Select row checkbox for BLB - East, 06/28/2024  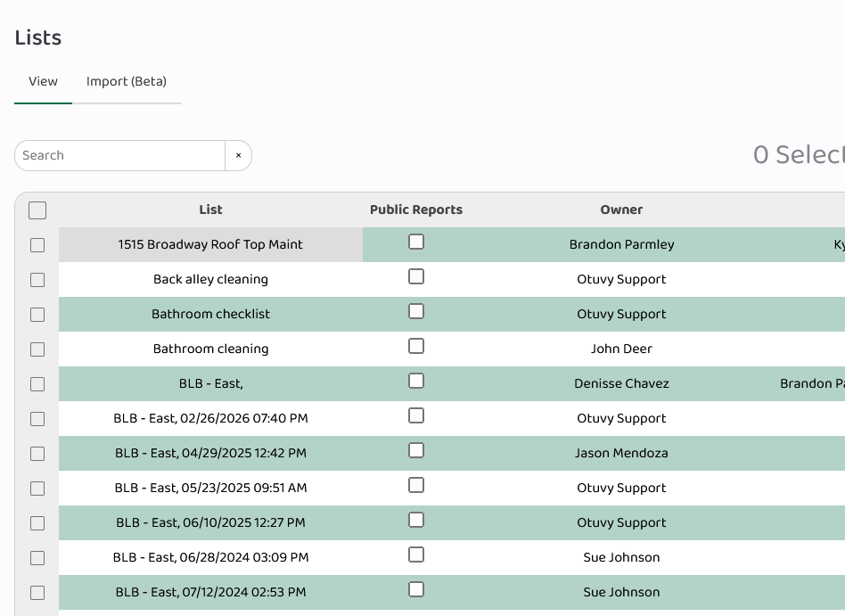(37, 558)
